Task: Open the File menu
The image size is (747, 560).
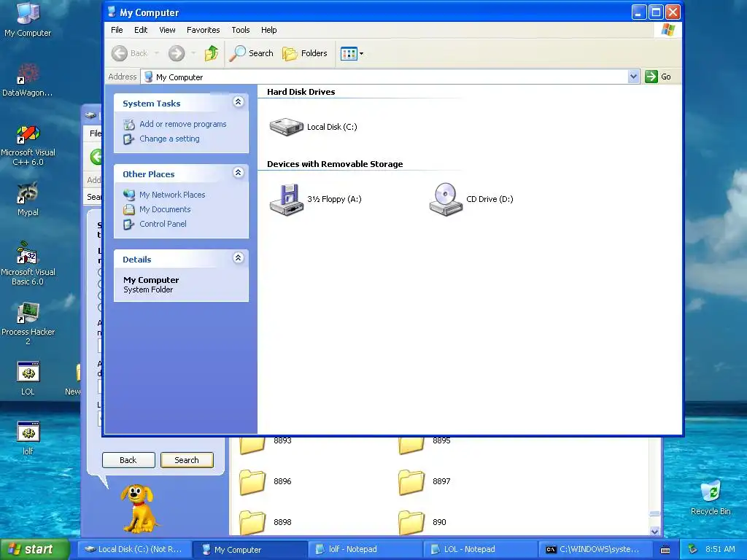Action: click(x=117, y=30)
